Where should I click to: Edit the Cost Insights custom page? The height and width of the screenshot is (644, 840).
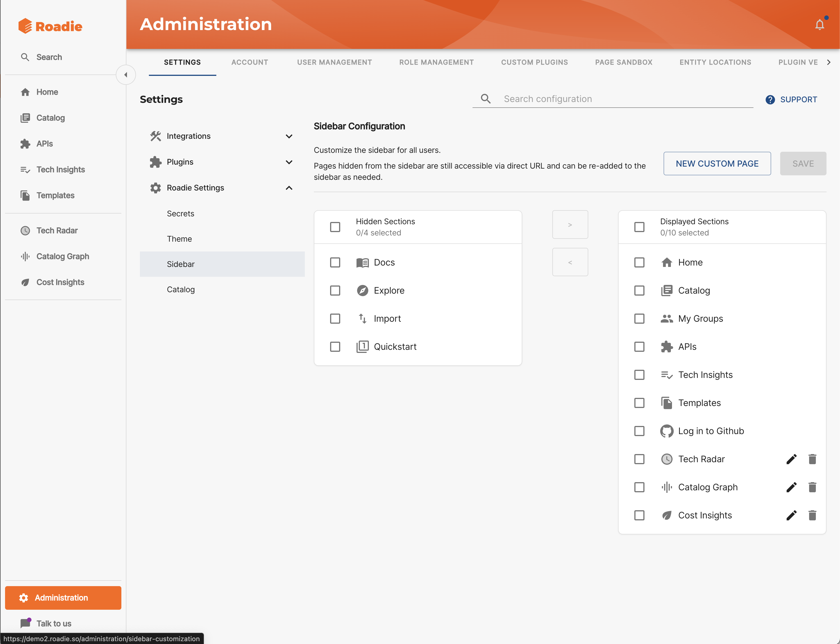pyautogui.click(x=791, y=515)
